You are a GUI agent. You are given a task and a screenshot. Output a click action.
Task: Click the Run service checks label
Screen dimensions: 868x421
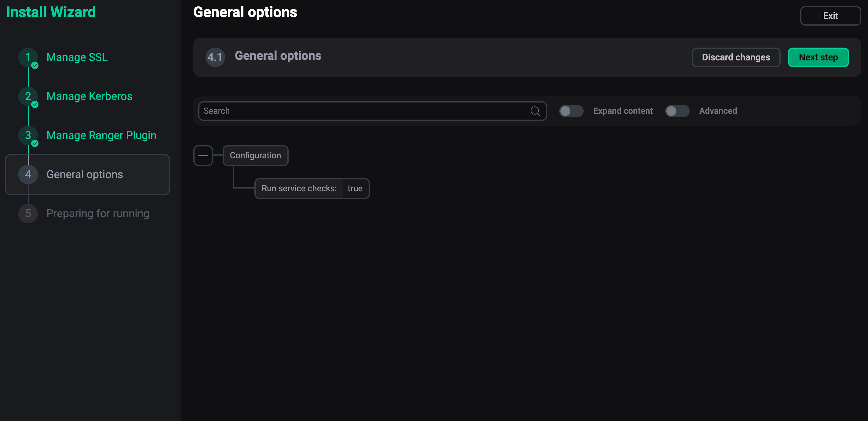299,189
